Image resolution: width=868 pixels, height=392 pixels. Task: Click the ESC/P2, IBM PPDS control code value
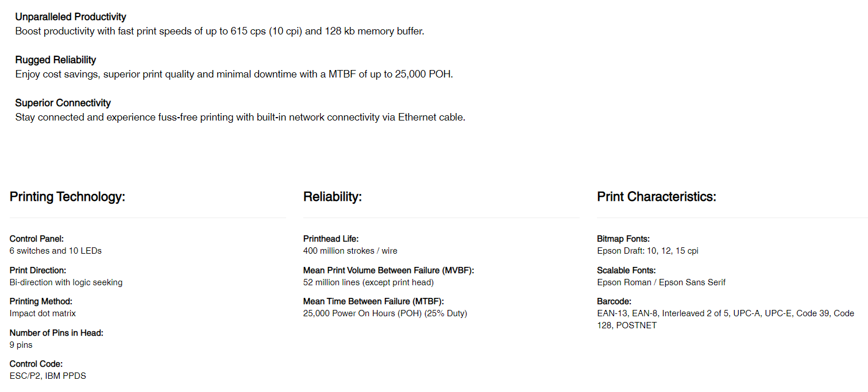point(48,376)
